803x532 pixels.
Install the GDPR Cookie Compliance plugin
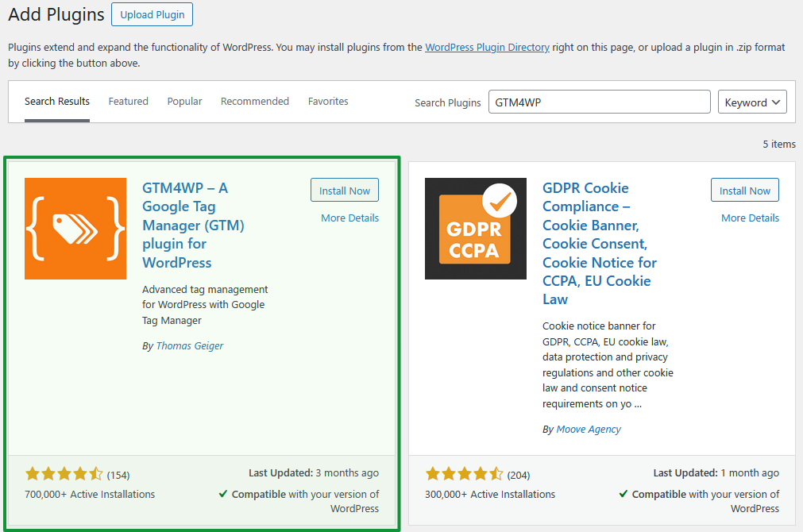(744, 191)
